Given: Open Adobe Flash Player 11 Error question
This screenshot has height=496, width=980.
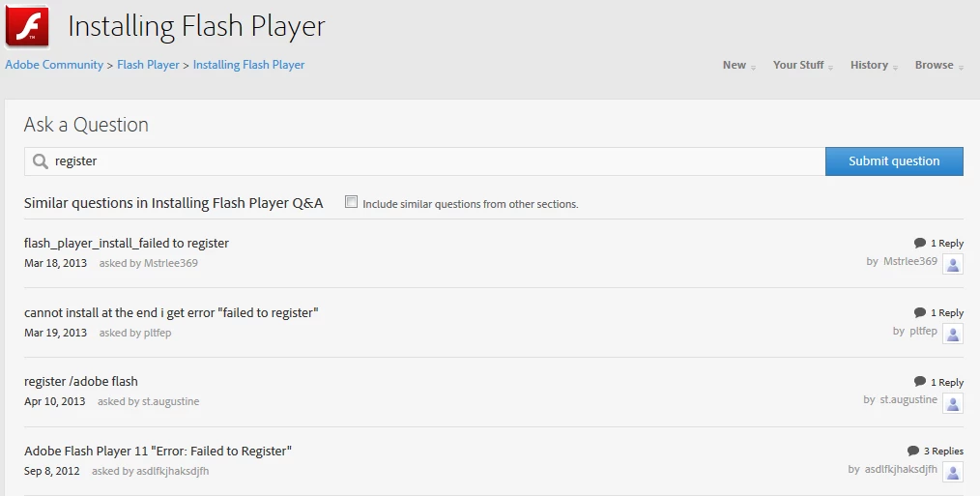Looking at the screenshot, I should pyautogui.click(x=158, y=451).
